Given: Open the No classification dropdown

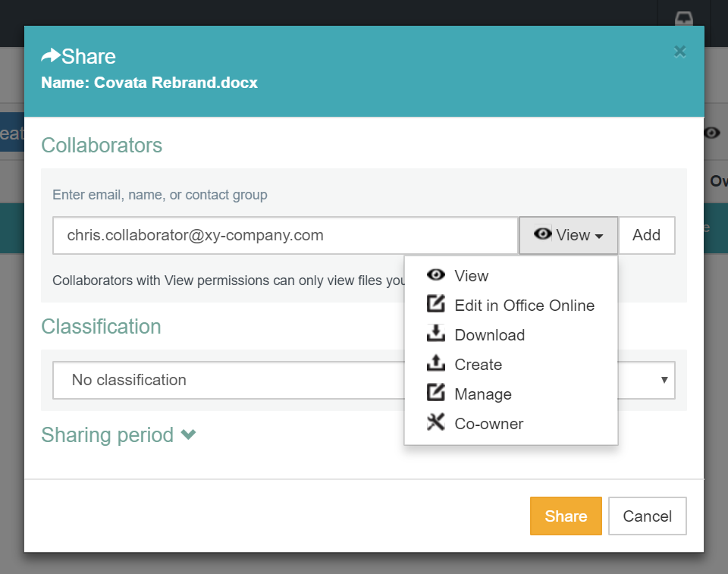Looking at the screenshot, I should click(x=364, y=381).
